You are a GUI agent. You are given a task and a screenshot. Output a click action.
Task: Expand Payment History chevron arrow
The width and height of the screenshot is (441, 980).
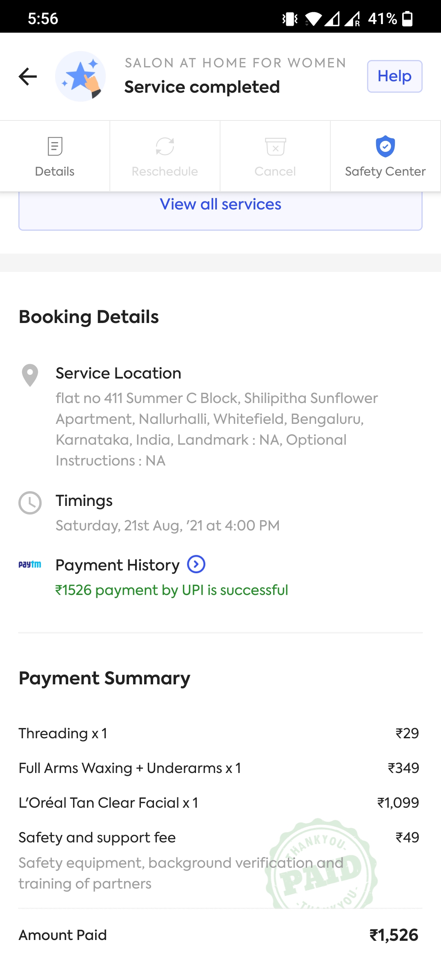click(x=196, y=564)
